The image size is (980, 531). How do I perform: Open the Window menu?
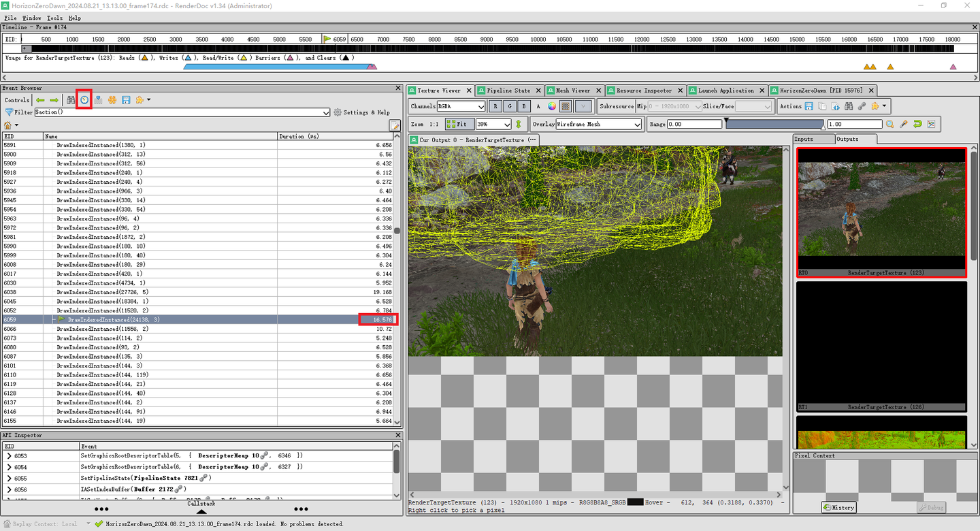(31, 18)
